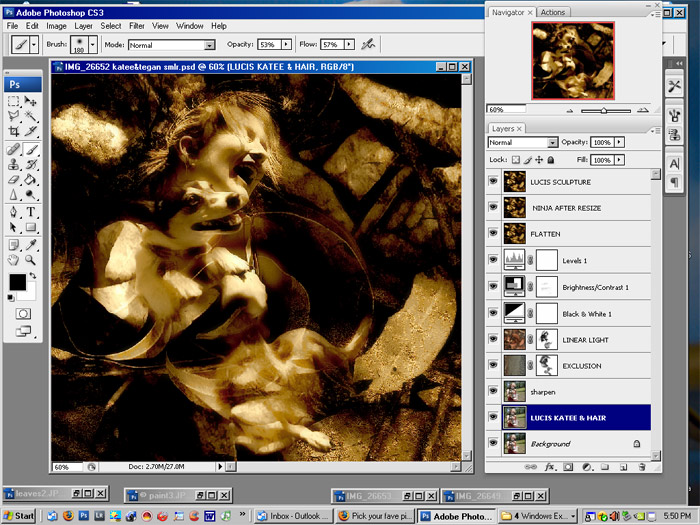Hide the FLATTEN layer
The width and height of the screenshot is (700, 525).
pyautogui.click(x=493, y=233)
